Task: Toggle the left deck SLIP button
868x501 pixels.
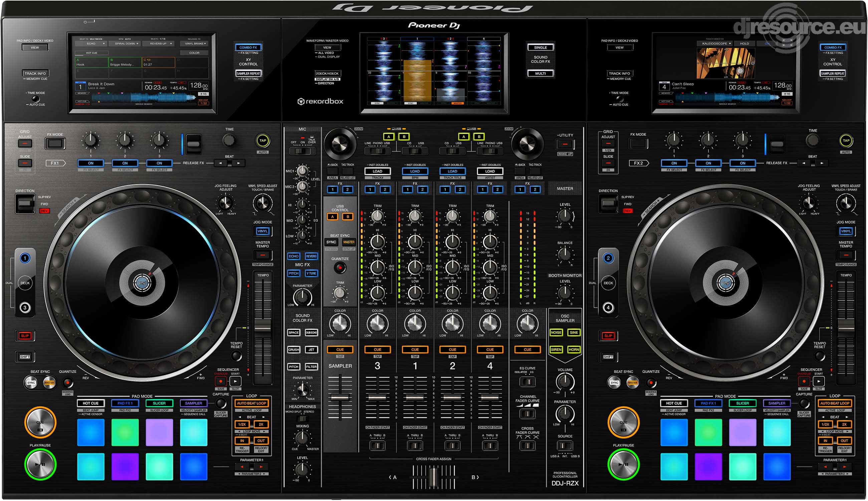Action: 25,336
